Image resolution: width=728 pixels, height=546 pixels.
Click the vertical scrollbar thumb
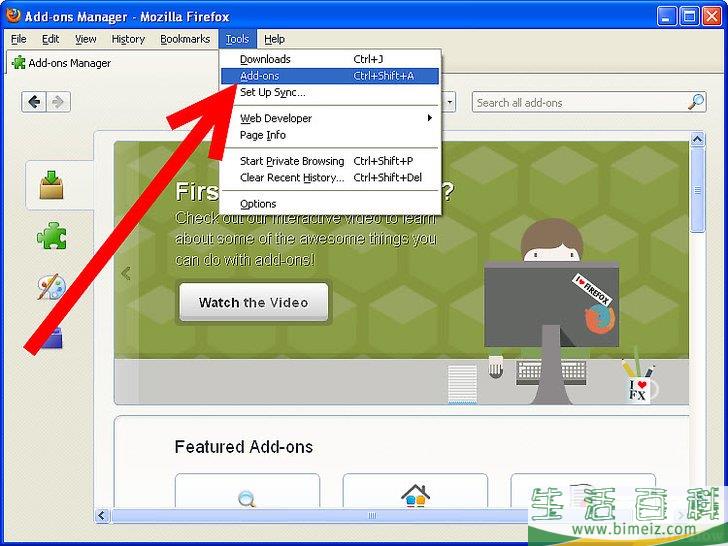697,189
